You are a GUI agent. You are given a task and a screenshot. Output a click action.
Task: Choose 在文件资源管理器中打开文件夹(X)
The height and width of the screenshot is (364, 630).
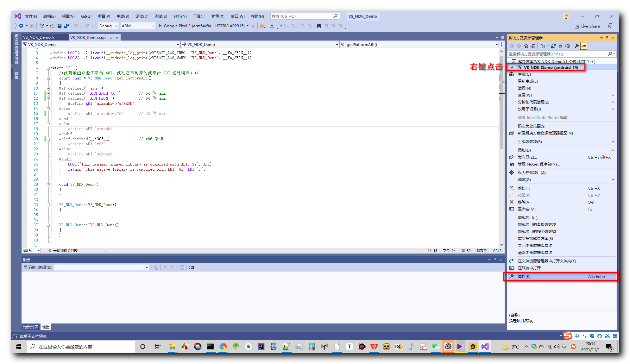[562, 261]
